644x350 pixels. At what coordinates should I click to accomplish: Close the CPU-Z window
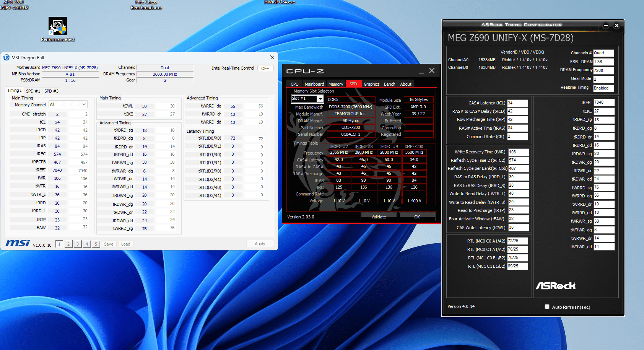432,71
